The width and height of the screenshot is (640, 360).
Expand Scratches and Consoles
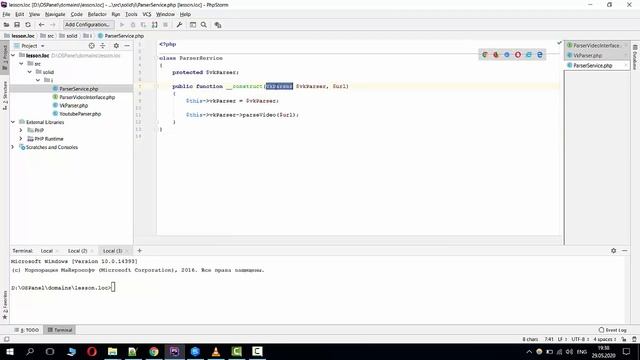click(13, 147)
